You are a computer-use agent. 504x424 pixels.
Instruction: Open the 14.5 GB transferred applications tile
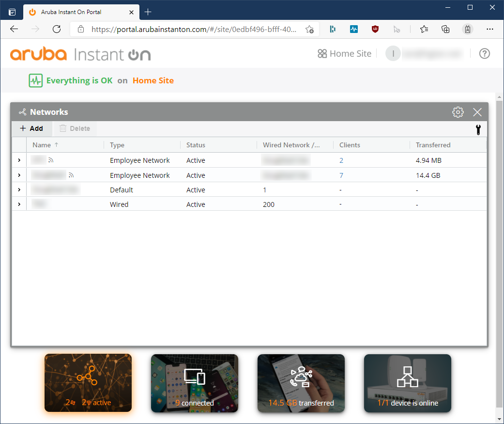[x=301, y=383]
